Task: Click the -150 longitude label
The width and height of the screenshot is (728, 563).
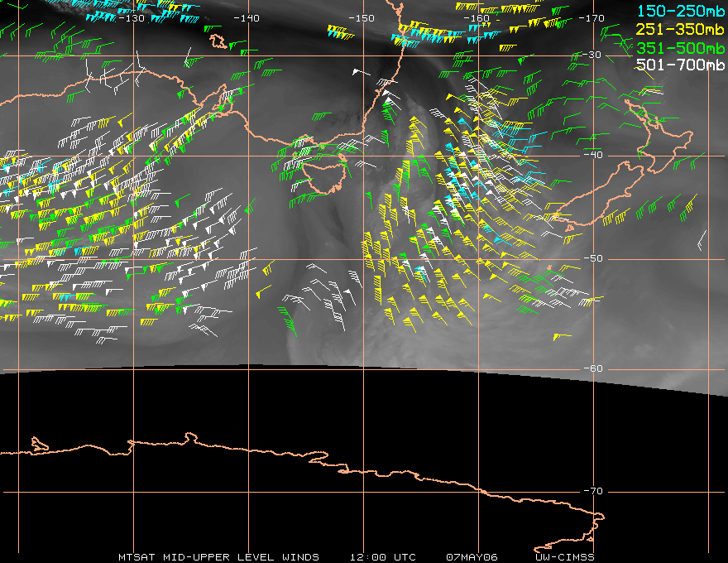Action: point(362,18)
